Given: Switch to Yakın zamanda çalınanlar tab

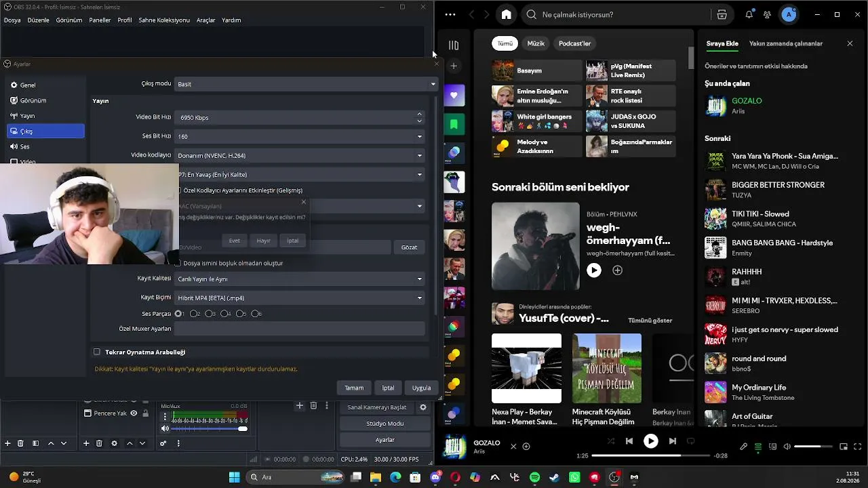Looking at the screenshot, I should coord(785,43).
